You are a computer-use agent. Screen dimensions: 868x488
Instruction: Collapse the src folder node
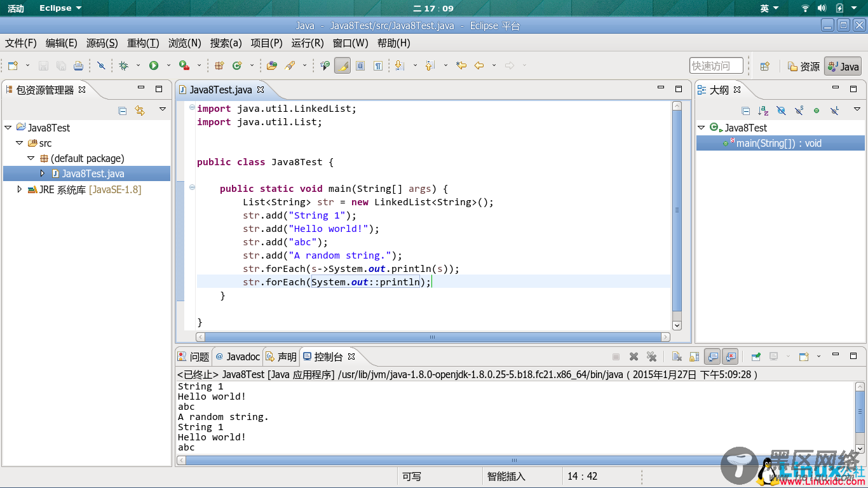pos(20,143)
